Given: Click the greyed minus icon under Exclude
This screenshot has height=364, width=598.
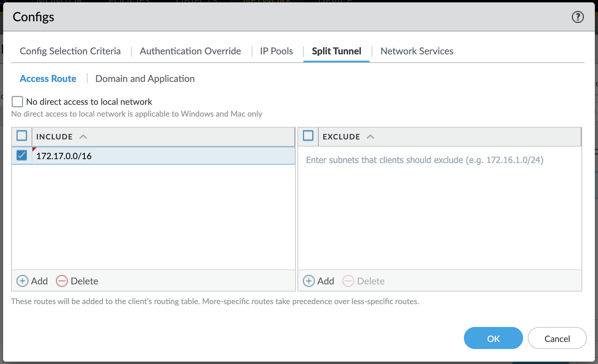Looking at the screenshot, I should point(348,281).
